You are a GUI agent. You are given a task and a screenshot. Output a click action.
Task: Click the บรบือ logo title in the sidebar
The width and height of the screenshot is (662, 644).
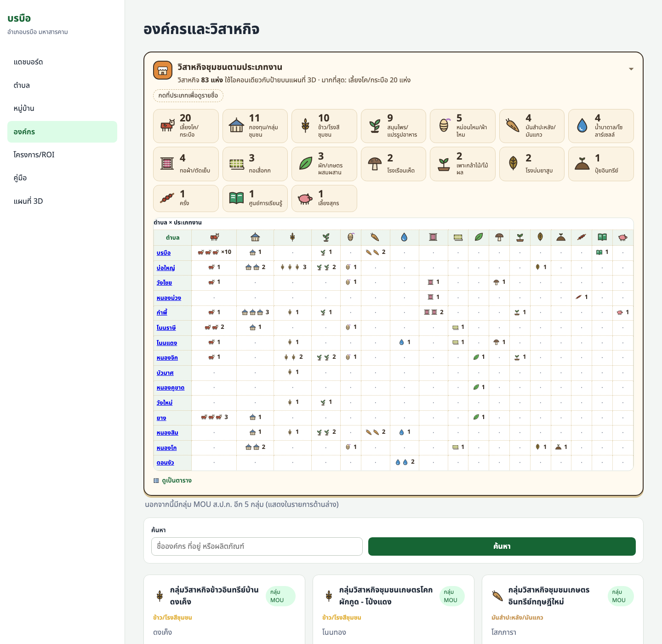coord(19,18)
